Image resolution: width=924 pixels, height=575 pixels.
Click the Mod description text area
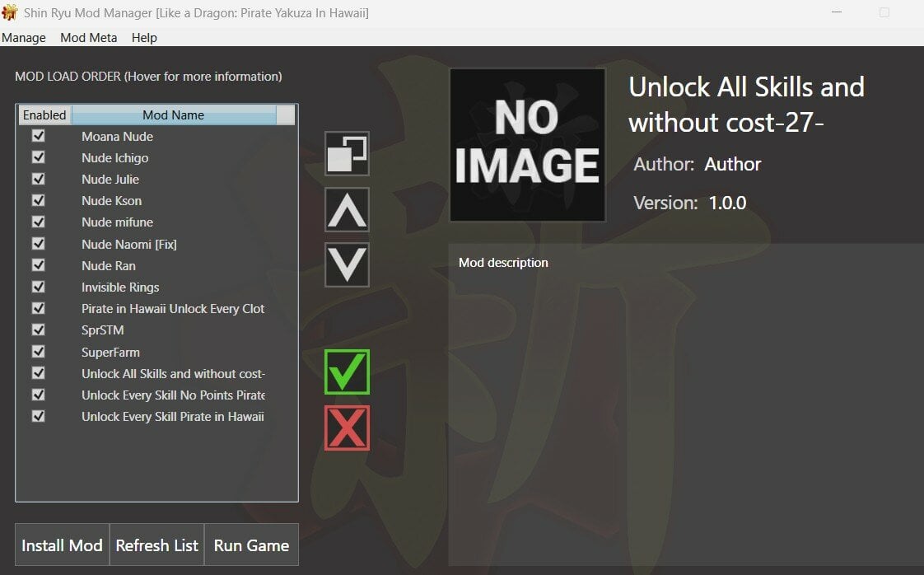pyautogui.click(x=686, y=404)
